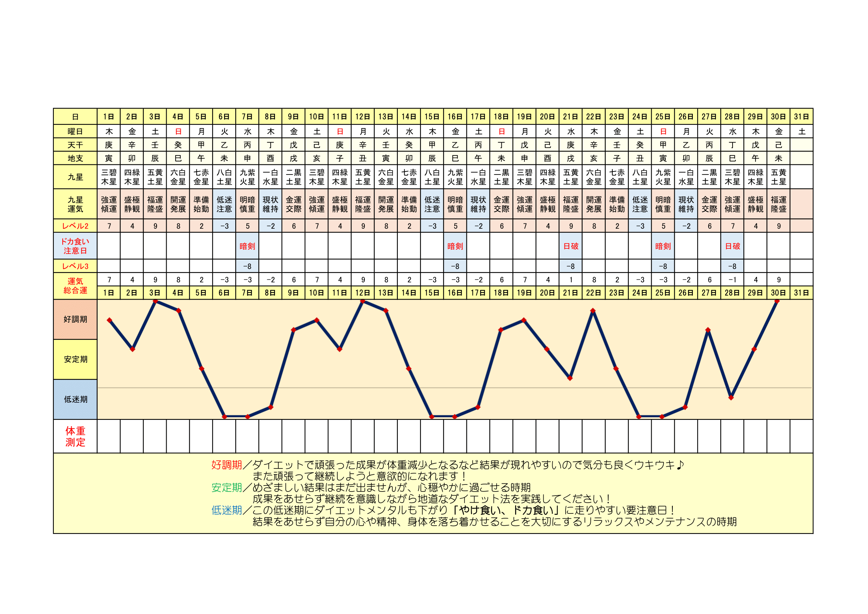The height and width of the screenshot is (614, 868).
Task: Click the 運気総合運 row label
Action: click(75, 286)
